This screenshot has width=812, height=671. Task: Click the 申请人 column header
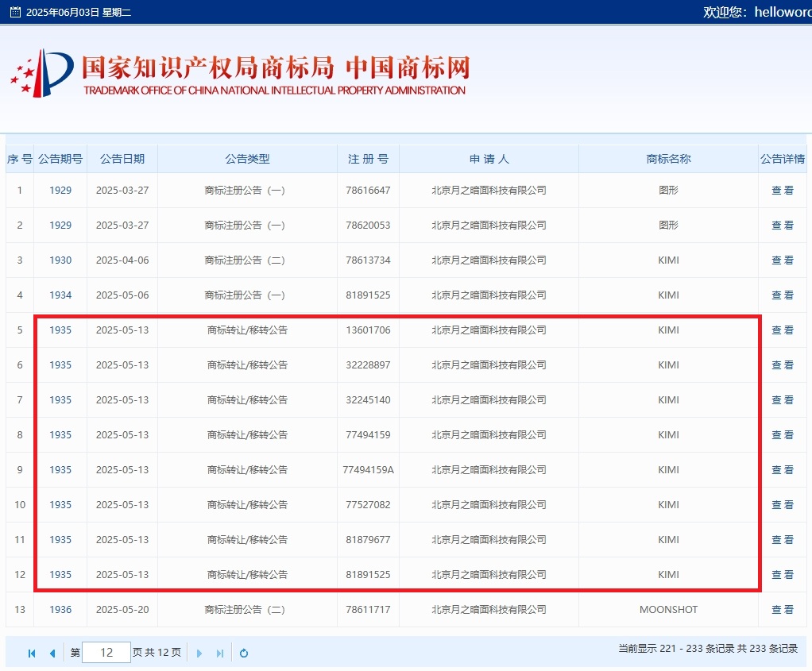489,159
